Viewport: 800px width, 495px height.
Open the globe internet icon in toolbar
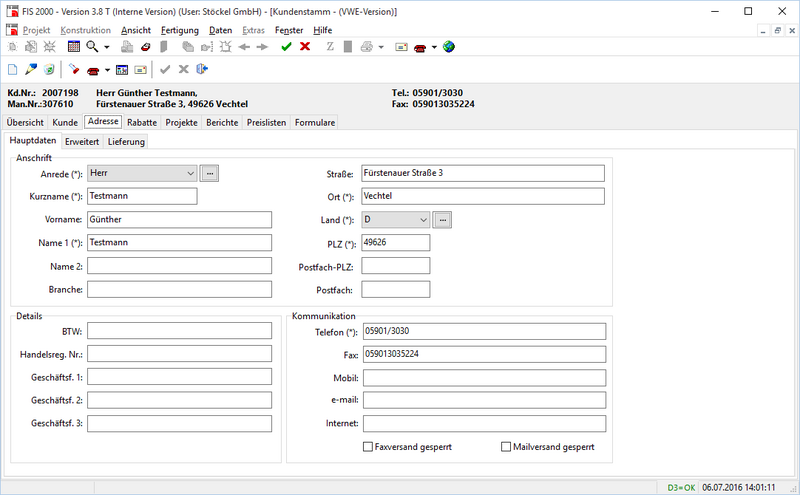pos(449,47)
